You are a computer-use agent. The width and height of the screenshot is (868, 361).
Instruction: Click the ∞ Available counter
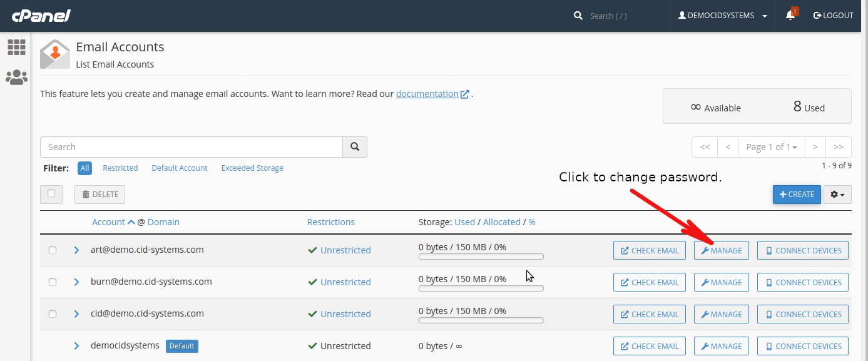(x=715, y=108)
